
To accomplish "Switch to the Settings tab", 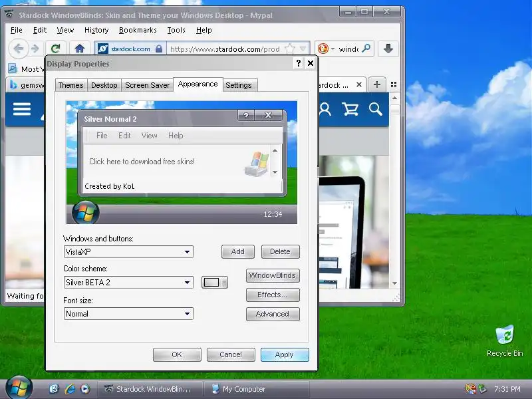I will click(239, 85).
